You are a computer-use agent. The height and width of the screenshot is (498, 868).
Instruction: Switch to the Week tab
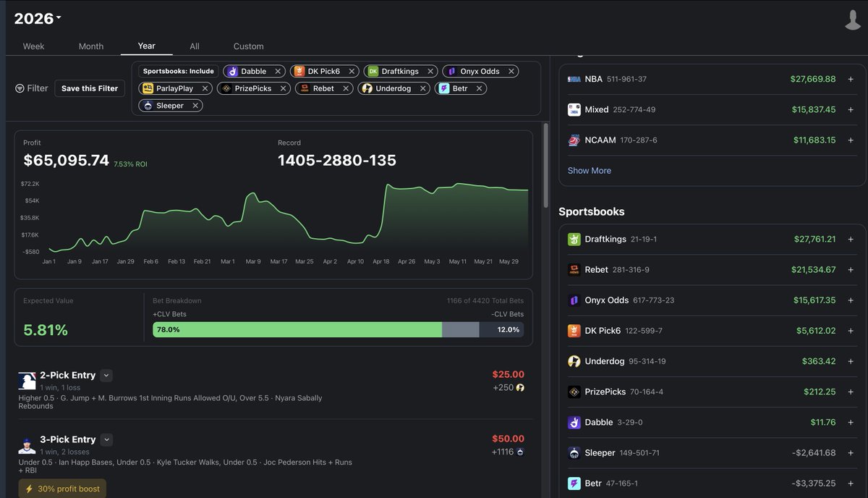click(x=33, y=46)
